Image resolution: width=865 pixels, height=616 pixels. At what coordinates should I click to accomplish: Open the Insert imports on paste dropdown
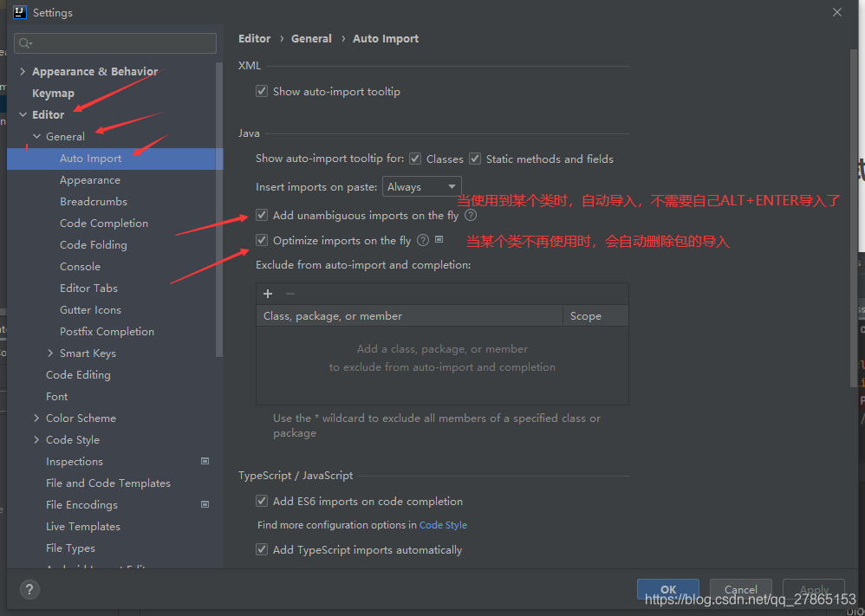[x=422, y=187]
